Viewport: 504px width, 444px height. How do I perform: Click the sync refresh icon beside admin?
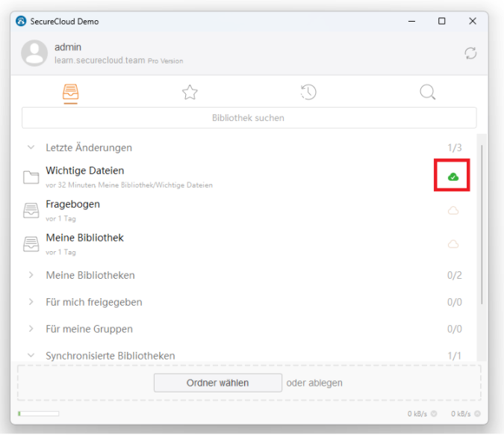click(470, 53)
